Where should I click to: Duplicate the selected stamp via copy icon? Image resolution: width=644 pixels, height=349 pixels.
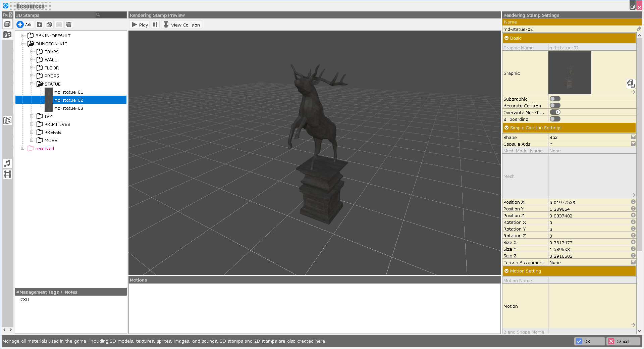49,24
